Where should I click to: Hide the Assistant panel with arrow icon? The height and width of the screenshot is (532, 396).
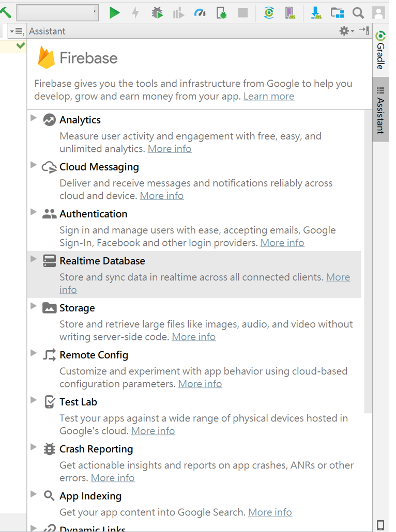click(x=364, y=30)
